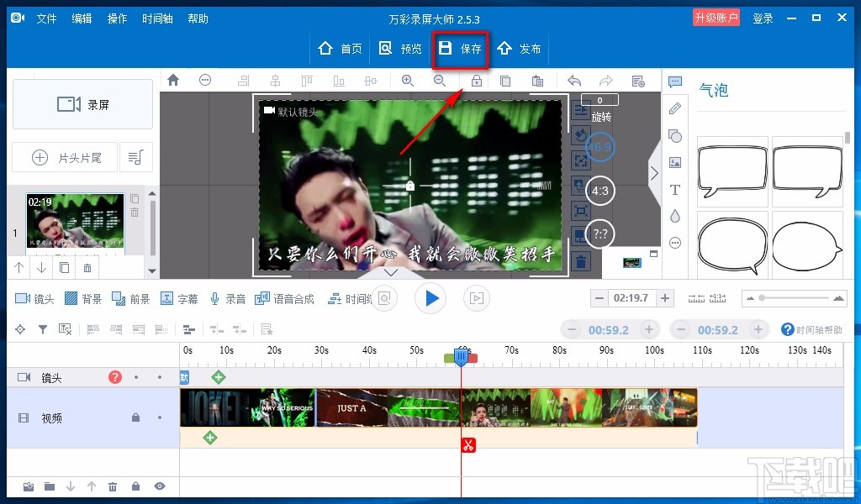The height and width of the screenshot is (504, 861).
Task: Zoom out on the canvas
Action: tap(439, 81)
